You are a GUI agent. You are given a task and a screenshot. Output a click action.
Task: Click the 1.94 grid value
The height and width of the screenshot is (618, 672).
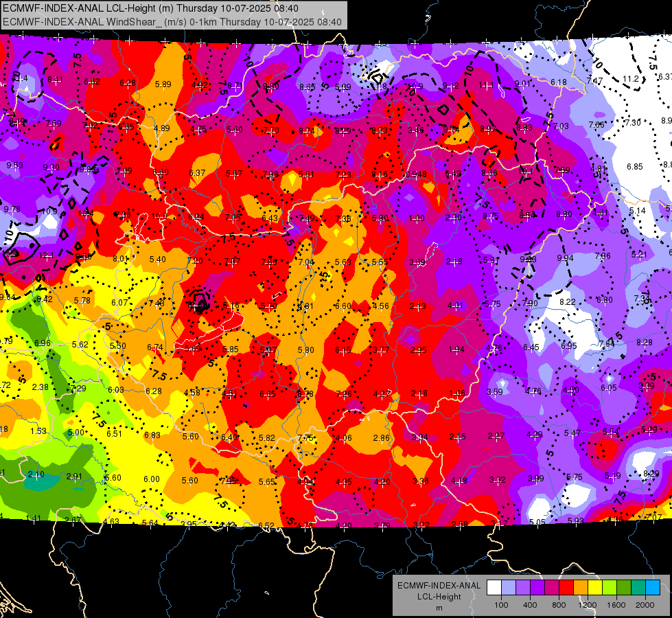coord(456,349)
